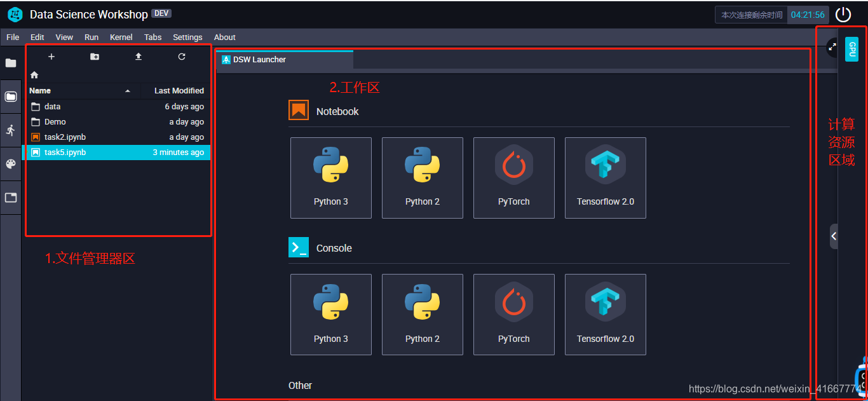This screenshot has width=868, height=401.
Task: Open the Tabs menu
Action: click(x=153, y=37)
